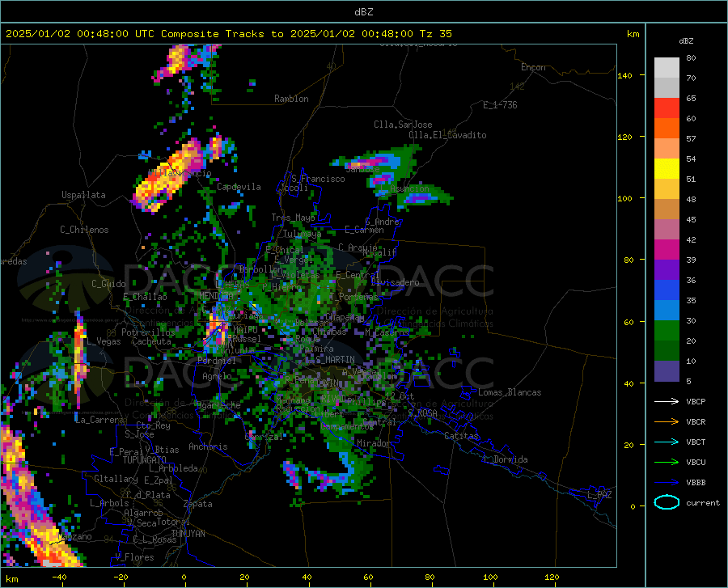The image size is (728, 588).
Task: Click the 'km' label at bottom-left corner
Action: (x=11, y=579)
